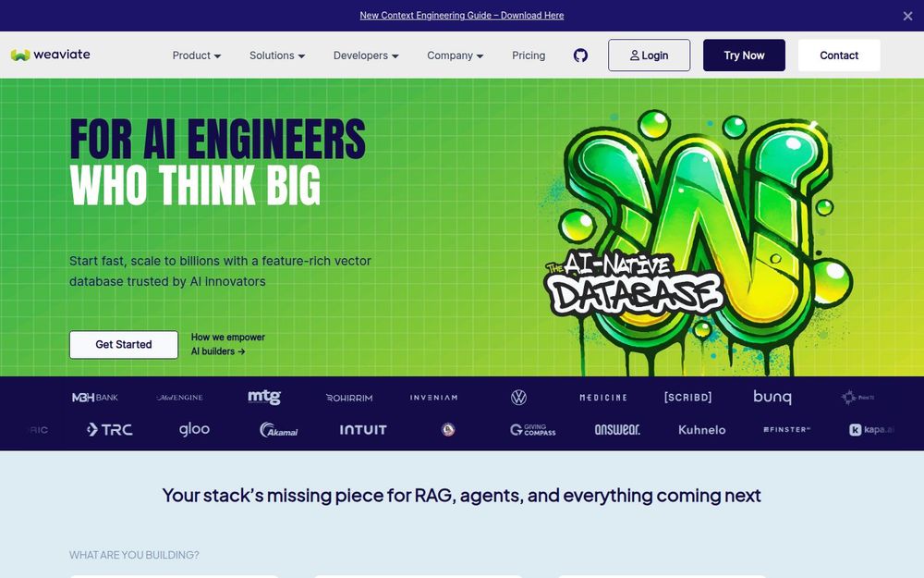Screen dimensions: 924x578
Task: Click the MedEngine logo
Action: click(x=180, y=398)
